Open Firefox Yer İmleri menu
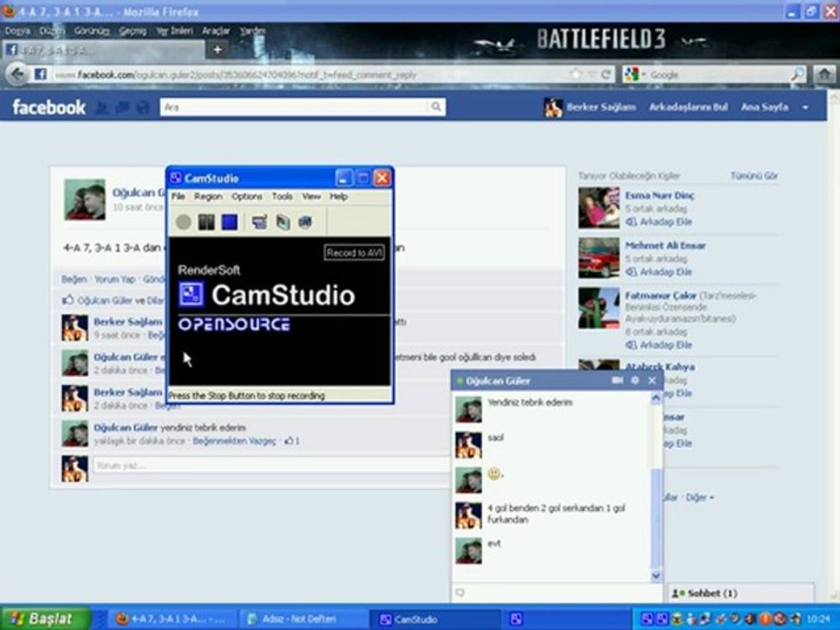840x630 pixels. tap(175, 31)
